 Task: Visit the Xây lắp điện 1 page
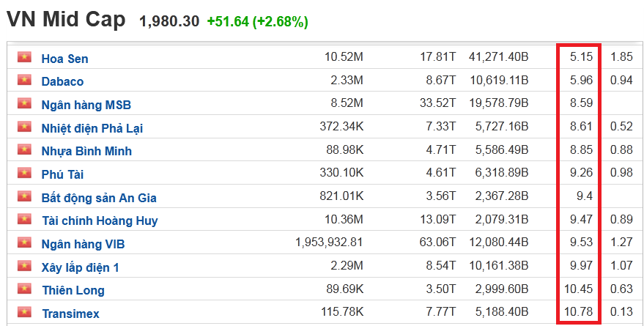[x=80, y=267]
